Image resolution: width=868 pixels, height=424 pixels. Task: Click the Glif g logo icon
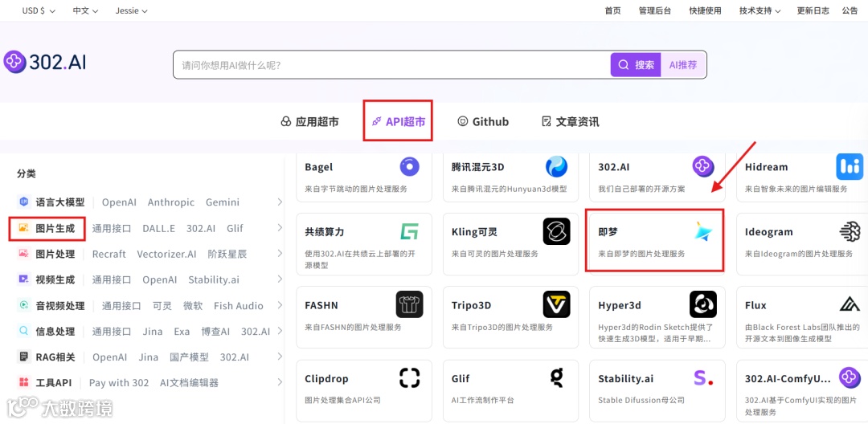click(556, 378)
